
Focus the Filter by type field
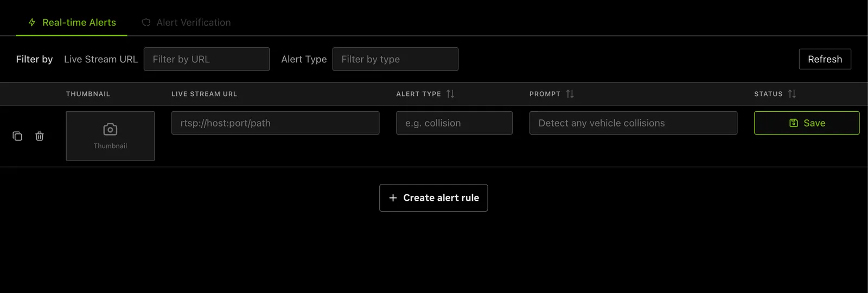[395, 59]
